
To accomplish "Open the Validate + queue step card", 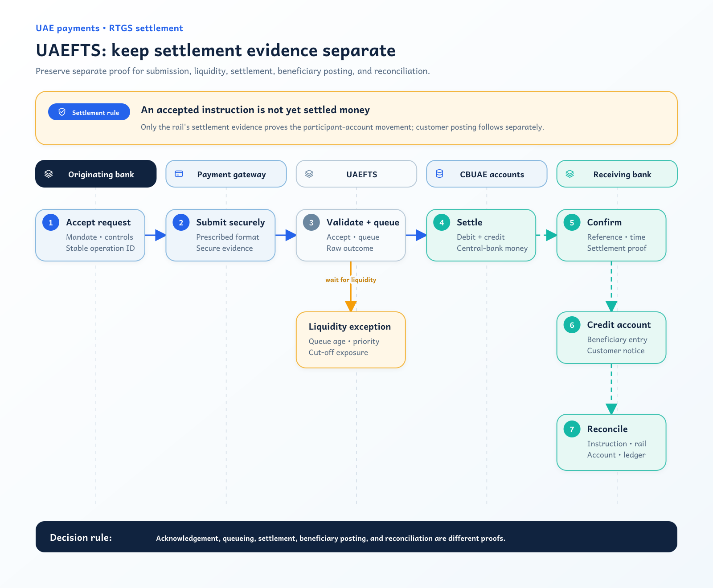I will pyautogui.click(x=351, y=235).
